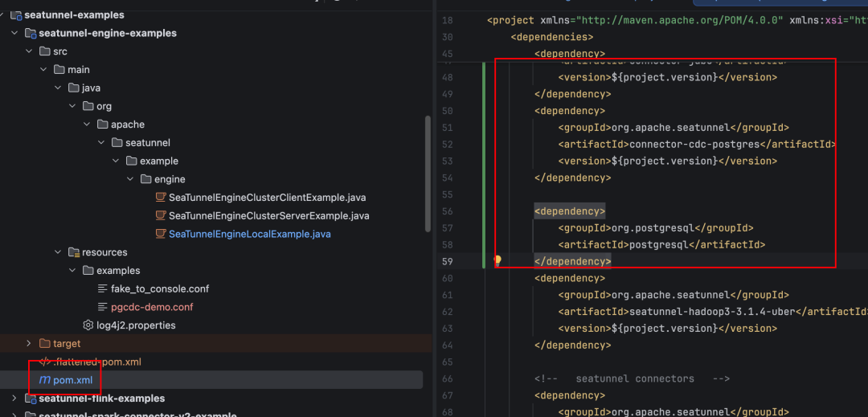
Task: Click the yellow intention lightbulb icon
Action: click(x=497, y=260)
